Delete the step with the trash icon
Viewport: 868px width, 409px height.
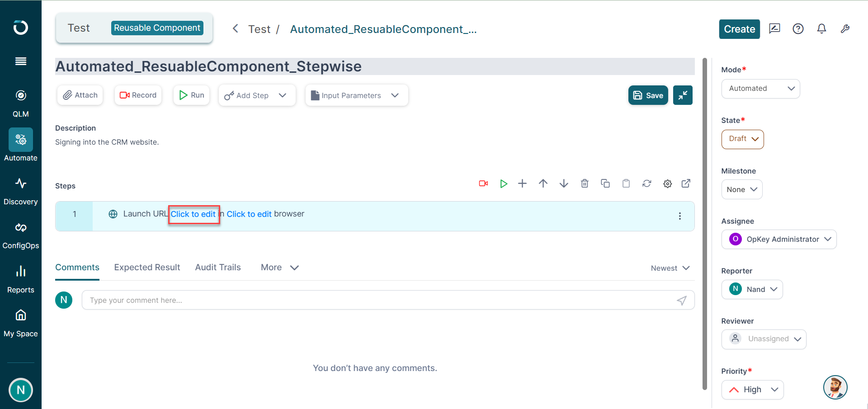tap(585, 183)
